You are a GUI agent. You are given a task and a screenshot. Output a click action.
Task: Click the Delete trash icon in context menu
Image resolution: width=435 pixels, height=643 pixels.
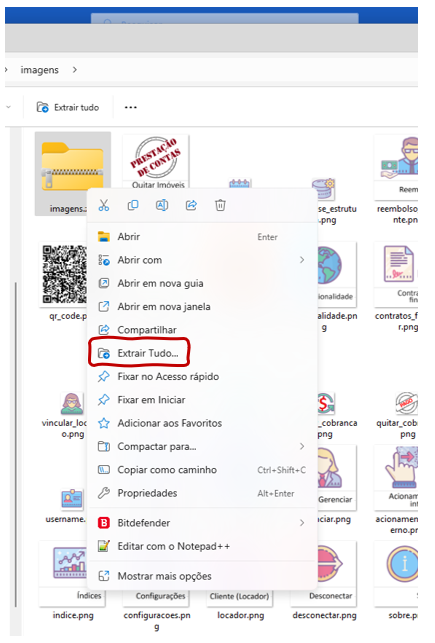point(220,205)
